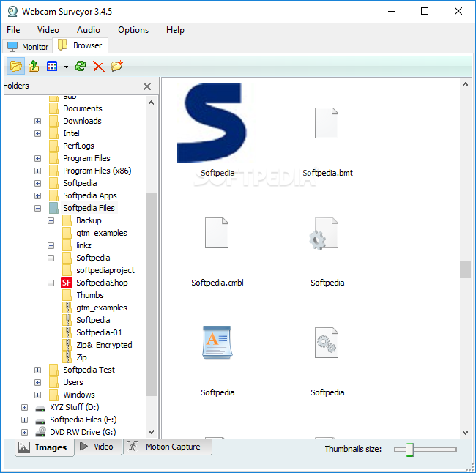
Task: Select the Softpedia Files tree item
Action: (x=89, y=208)
